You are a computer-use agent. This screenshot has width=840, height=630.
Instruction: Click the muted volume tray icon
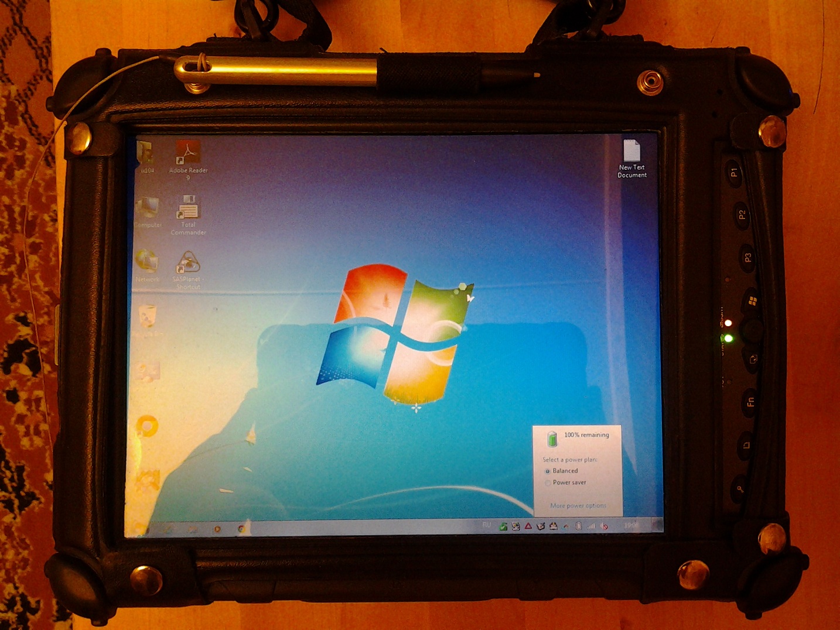tap(604, 526)
